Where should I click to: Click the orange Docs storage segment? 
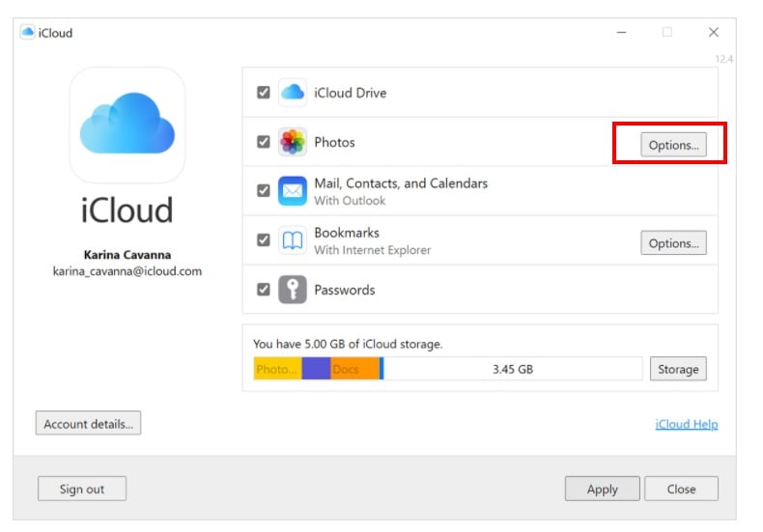(x=354, y=369)
